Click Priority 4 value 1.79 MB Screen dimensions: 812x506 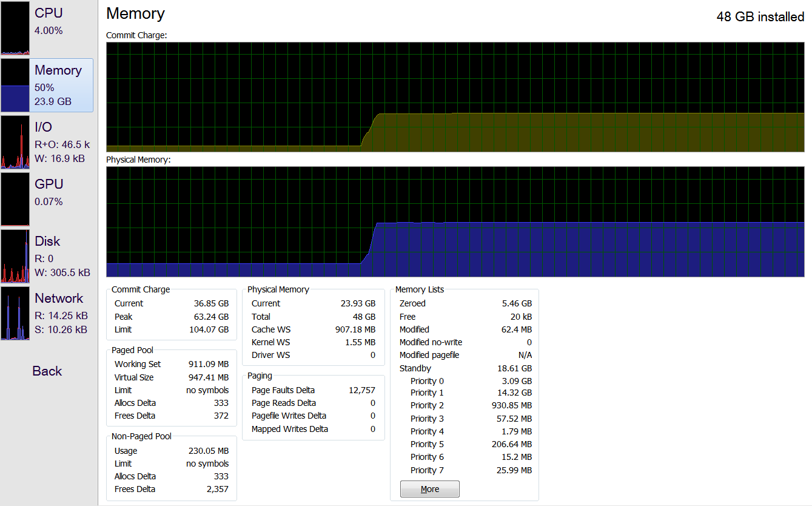point(517,431)
